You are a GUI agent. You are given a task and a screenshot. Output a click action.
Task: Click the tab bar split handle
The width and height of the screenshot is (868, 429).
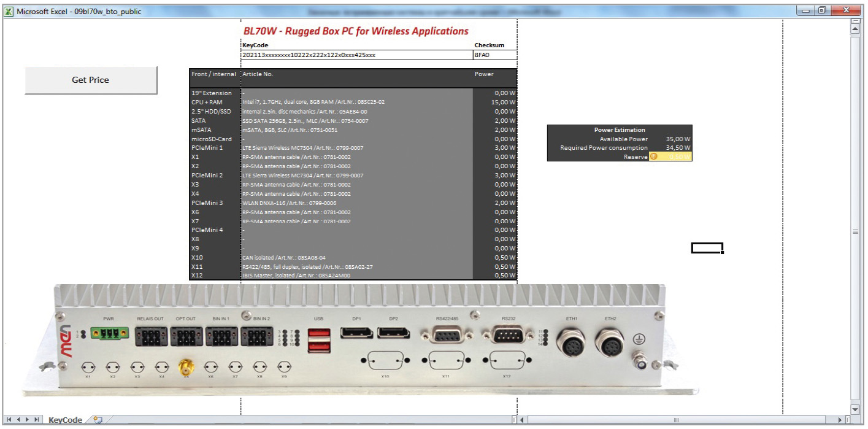pyautogui.click(x=514, y=420)
